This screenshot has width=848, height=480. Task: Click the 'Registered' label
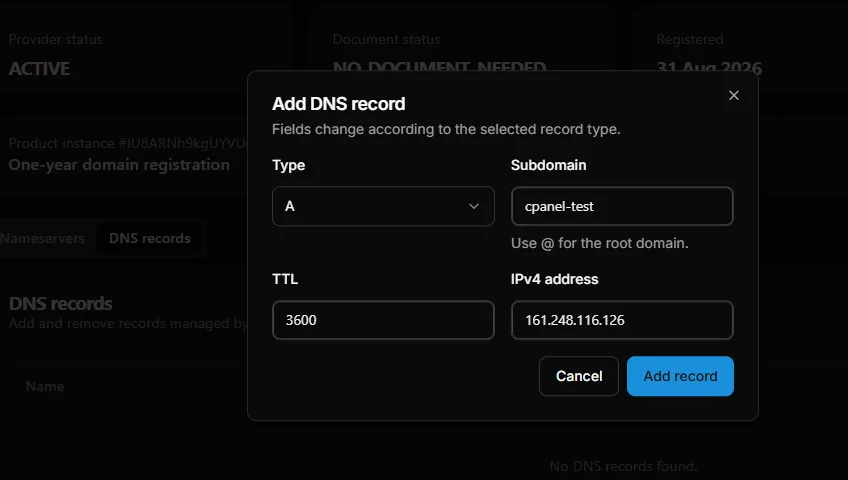pyautogui.click(x=690, y=39)
